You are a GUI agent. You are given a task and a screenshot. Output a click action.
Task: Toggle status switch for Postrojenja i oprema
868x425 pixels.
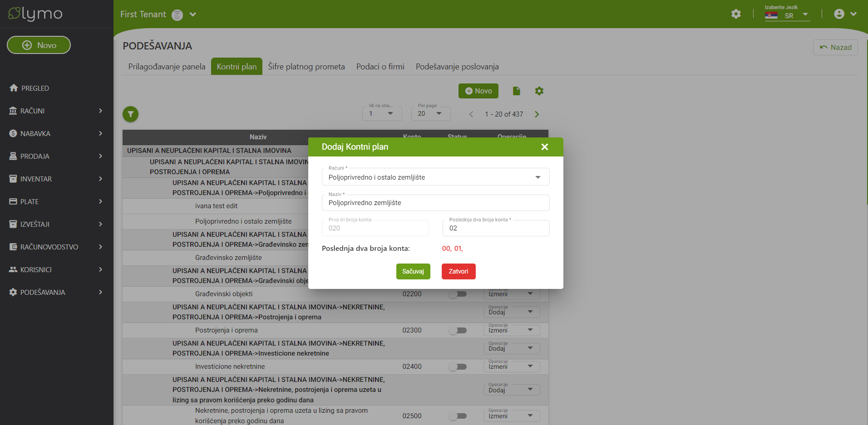click(x=458, y=330)
